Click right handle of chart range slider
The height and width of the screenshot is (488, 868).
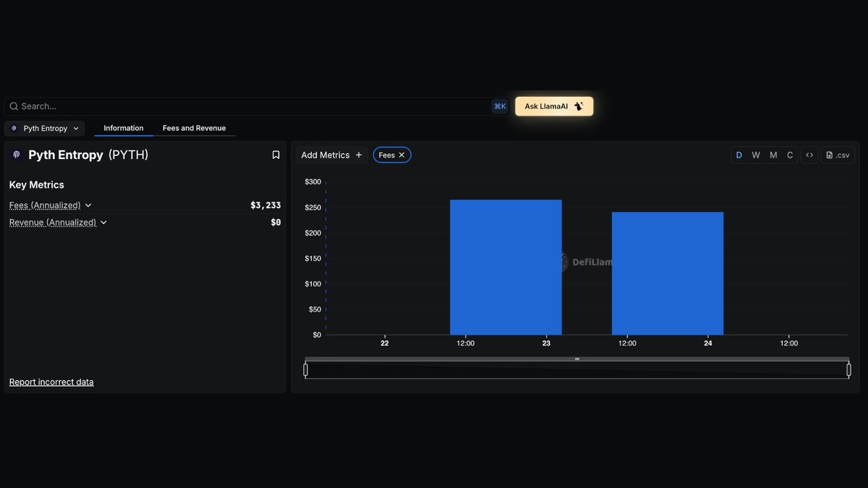coord(848,370)
